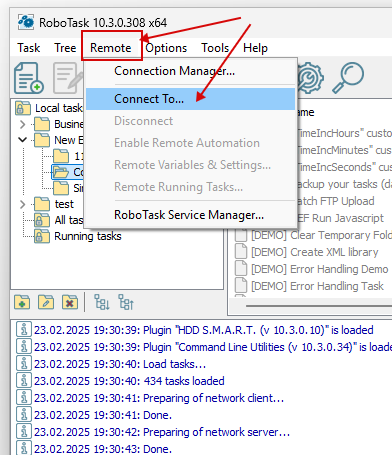Click the expand tree icon below tree
Viewport: 392px width, 455px height.
coord(101,302)
